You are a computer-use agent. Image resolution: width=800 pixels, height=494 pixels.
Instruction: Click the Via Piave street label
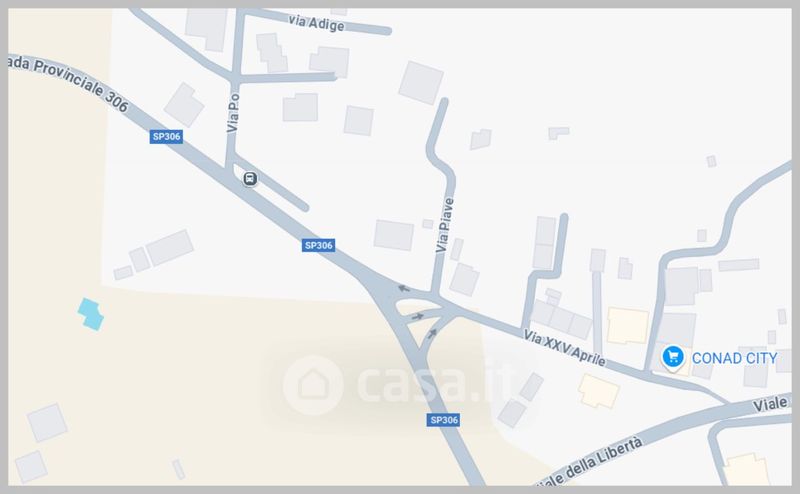(x=444, y=225)
